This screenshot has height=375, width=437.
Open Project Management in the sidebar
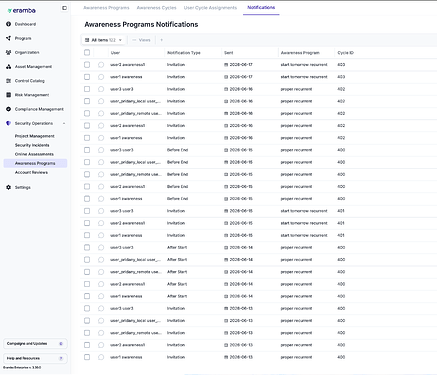coord(35,136)
